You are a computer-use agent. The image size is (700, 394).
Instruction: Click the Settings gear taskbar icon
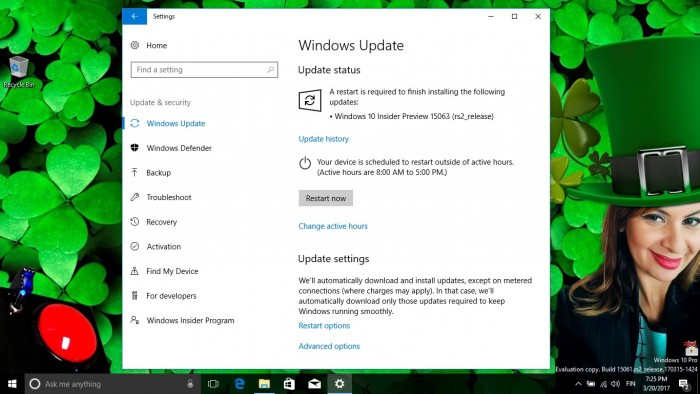pyautogui.click(x=340, y=384)
